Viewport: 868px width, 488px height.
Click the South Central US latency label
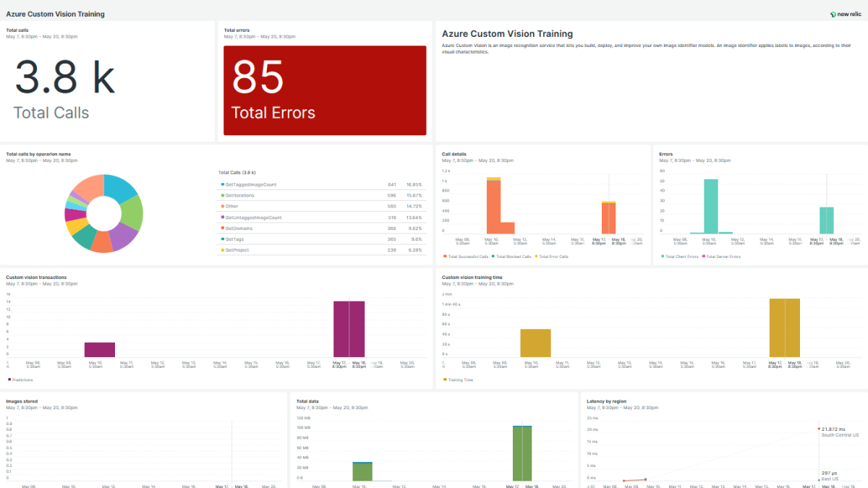coord(840,435)
